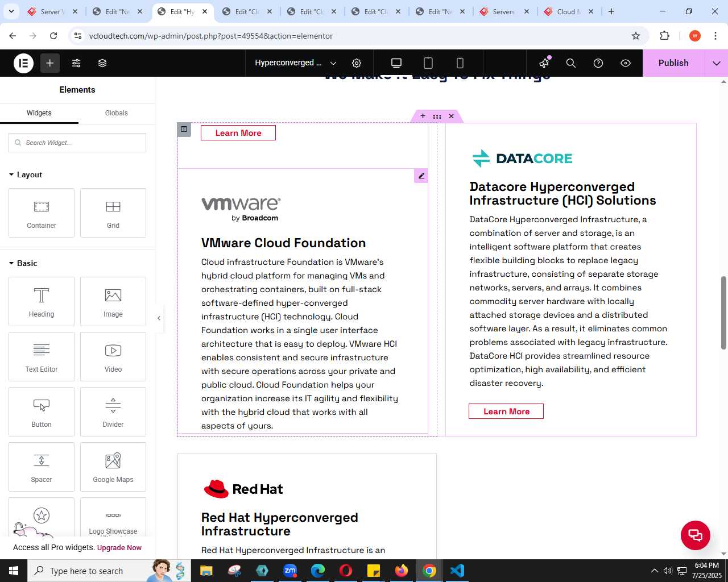Open the Structure layers icon
The height and width of the screenshot is (582, 728).
click(102, 63)
